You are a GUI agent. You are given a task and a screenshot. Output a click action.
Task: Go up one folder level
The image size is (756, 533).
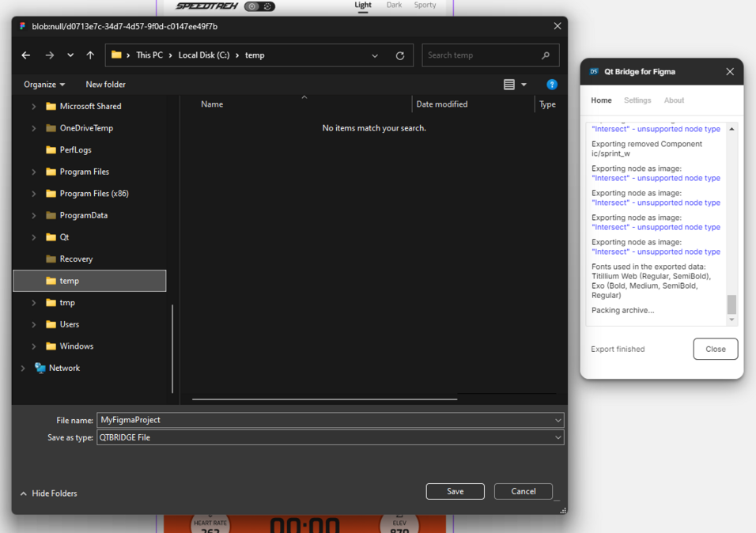(90, 55)
